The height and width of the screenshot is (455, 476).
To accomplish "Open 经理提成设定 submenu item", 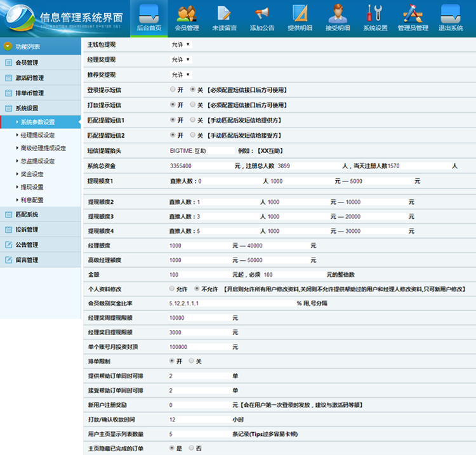I will click(x=37, y=135).
